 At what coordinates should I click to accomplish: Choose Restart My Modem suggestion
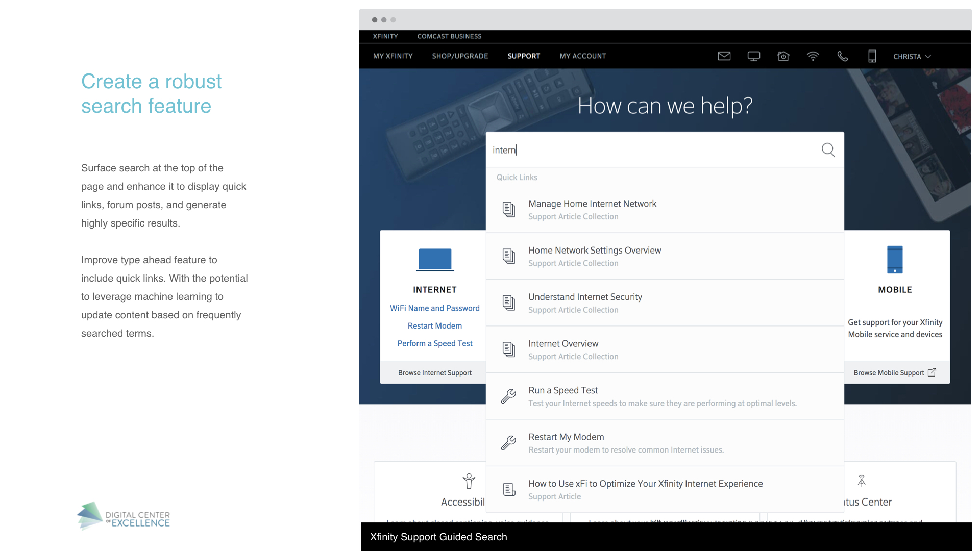click(665, 443)
